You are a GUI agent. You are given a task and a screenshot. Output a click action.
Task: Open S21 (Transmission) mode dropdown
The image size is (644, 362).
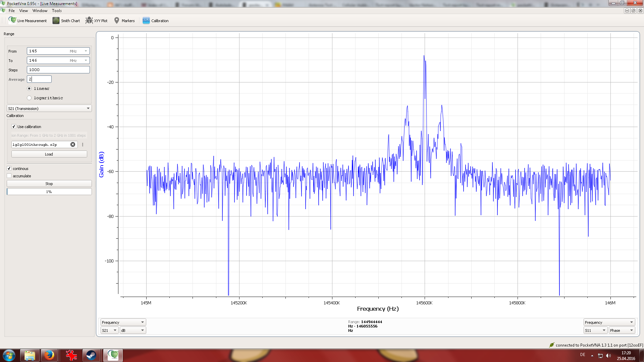pos(49,108)
